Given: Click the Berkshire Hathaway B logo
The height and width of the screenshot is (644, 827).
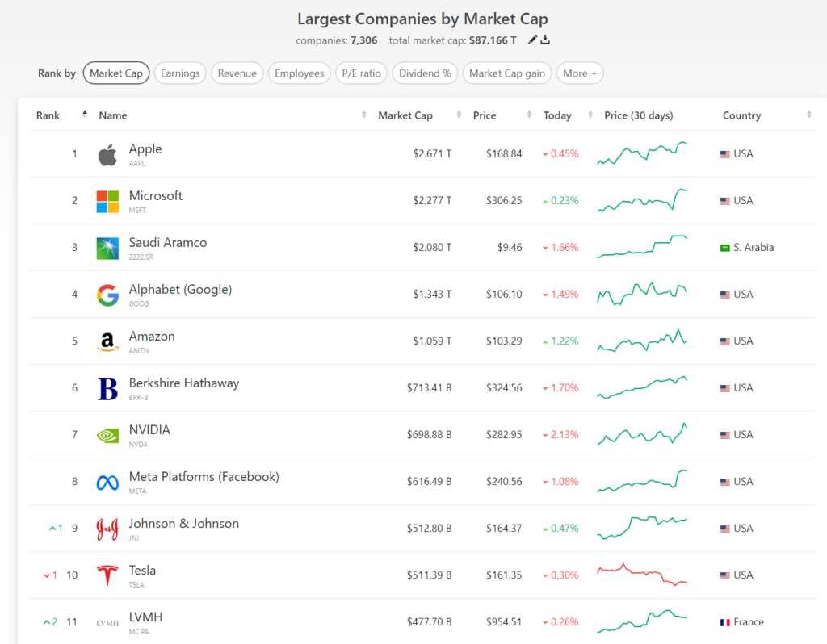Looking at the screenshot, I should (x=107, y=389).
